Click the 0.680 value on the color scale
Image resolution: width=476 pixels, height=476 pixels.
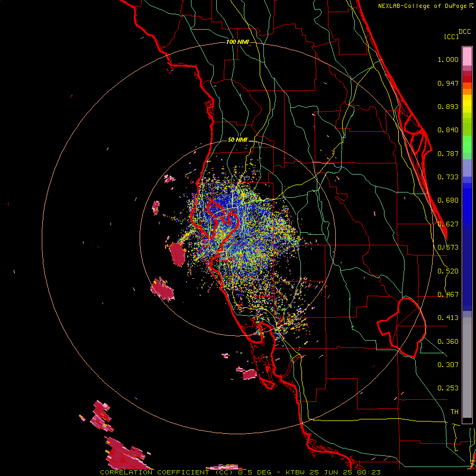448,200
